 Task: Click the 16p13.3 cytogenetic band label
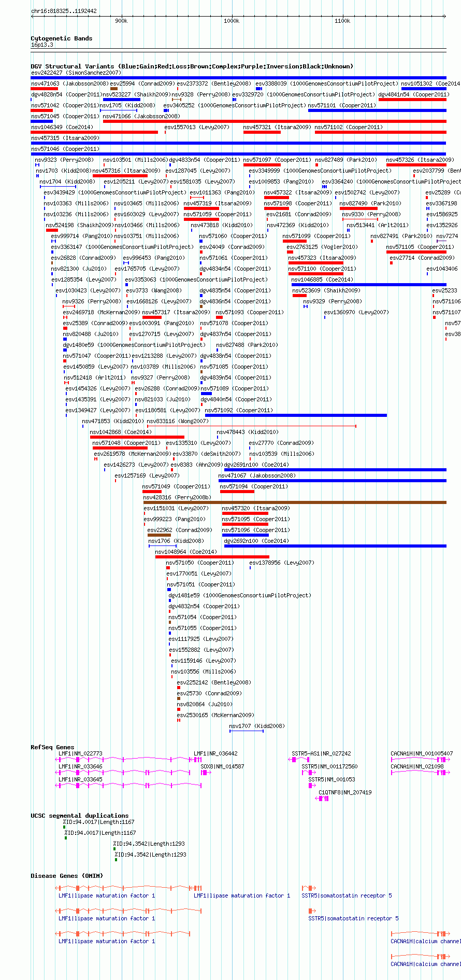(42, 45)
